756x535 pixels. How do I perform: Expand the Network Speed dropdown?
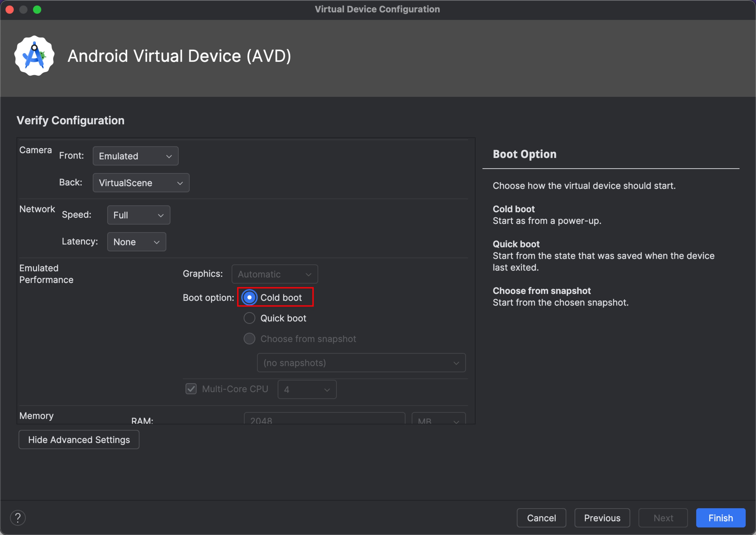click(139, 215)
